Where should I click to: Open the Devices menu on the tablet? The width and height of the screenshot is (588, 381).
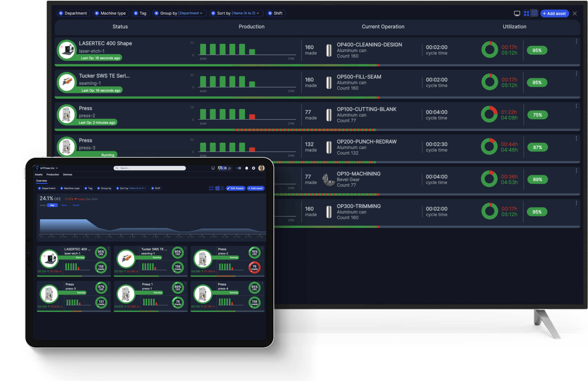(x=68, y=175)
